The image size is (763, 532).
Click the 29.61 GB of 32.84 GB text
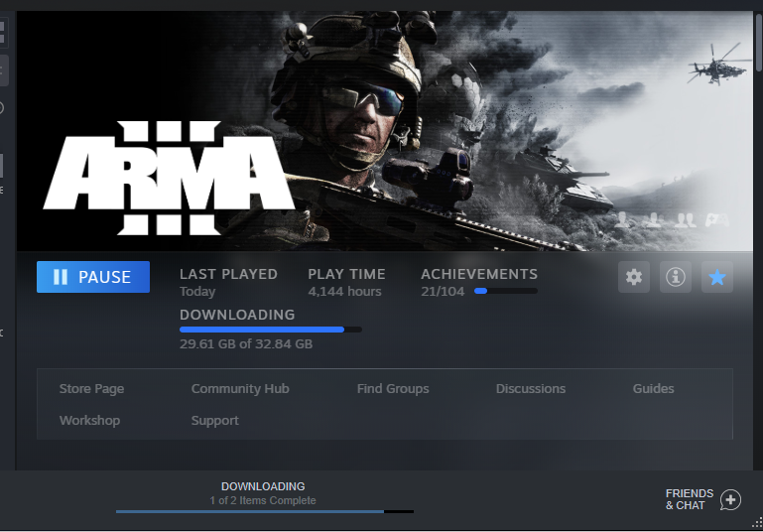(246, 344)
